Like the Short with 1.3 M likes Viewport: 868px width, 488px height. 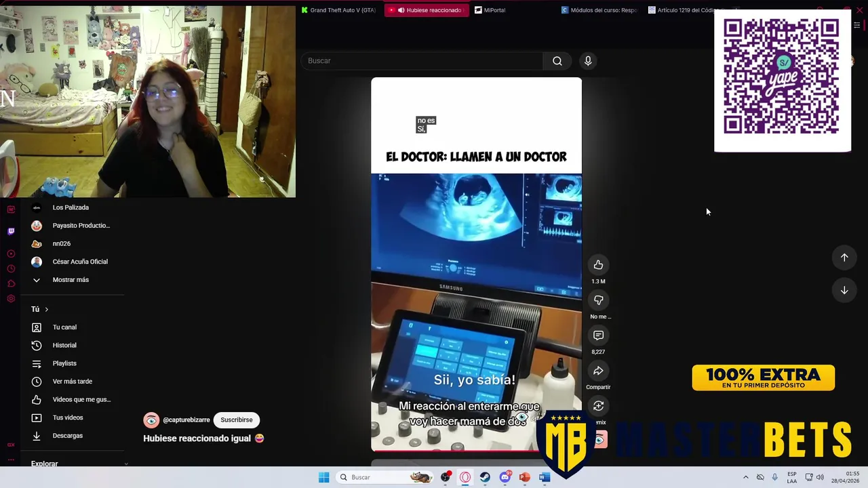coord(598,265)
